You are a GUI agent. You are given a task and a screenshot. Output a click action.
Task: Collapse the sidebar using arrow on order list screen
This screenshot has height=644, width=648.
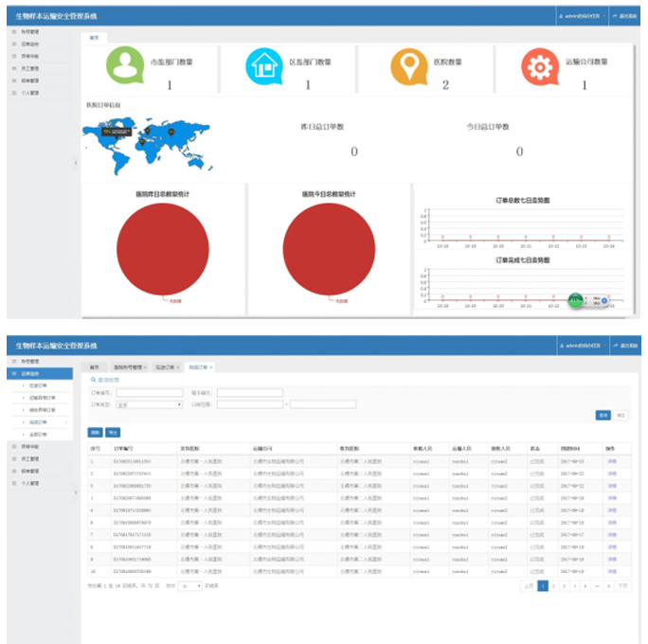(76, 492)
